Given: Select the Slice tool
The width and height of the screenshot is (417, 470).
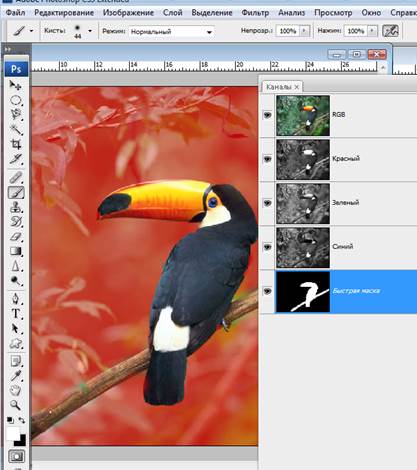Looking at the screenshot, I should tap(15, 159).
